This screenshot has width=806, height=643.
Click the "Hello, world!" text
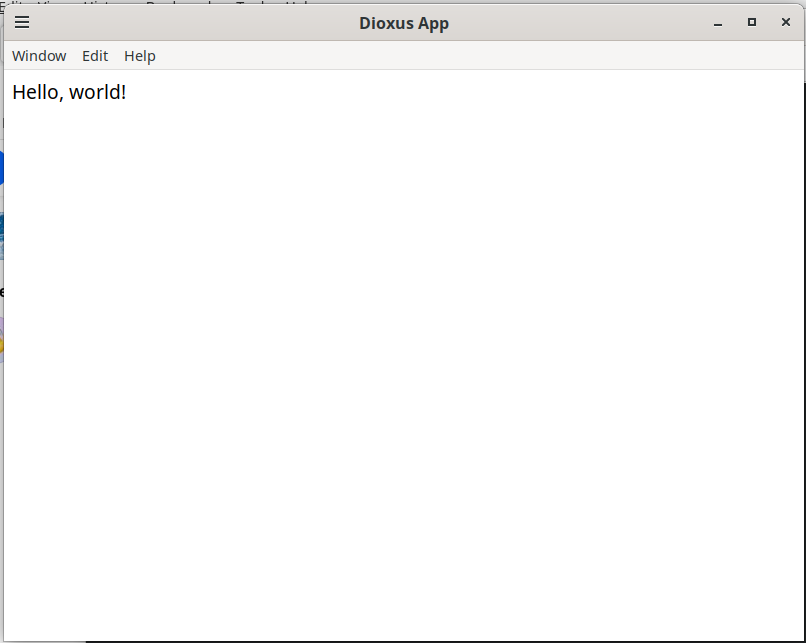69,93
